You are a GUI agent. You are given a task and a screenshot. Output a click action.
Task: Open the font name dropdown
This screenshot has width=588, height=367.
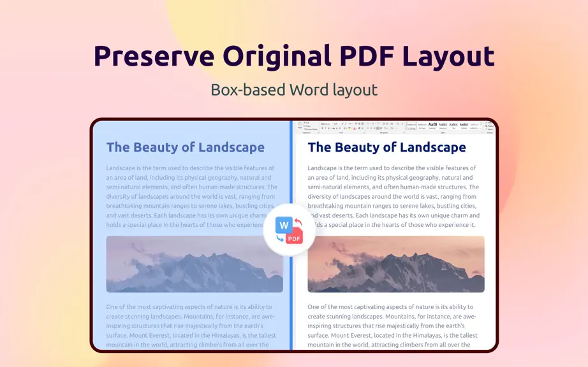pos(327,124)
